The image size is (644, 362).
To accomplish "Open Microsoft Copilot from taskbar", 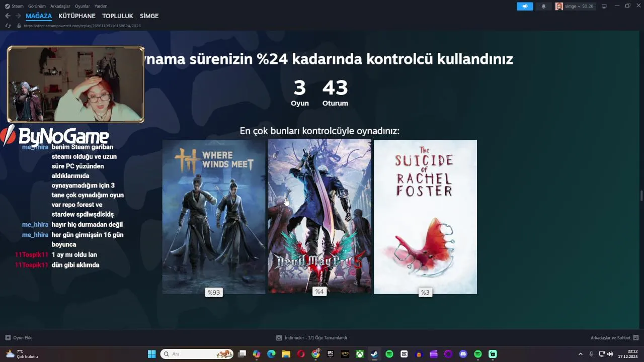I will coord(257,354).
